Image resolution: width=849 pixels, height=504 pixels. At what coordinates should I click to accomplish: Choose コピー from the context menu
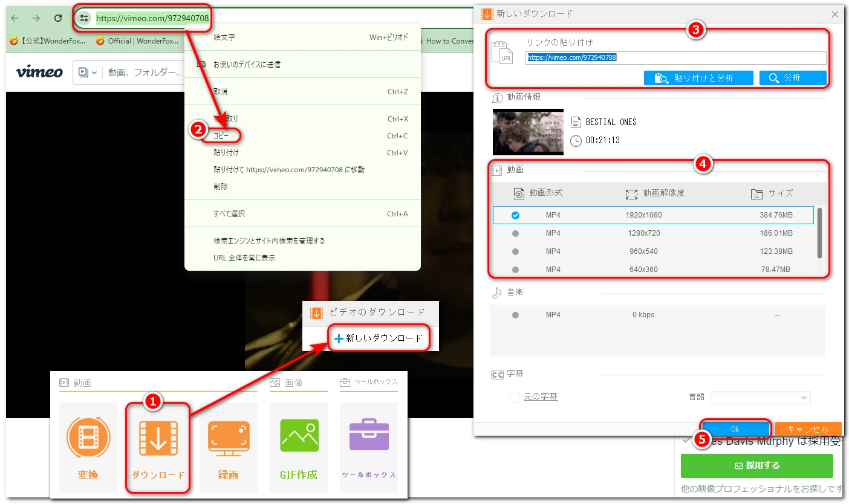click(x=221, y=136)
